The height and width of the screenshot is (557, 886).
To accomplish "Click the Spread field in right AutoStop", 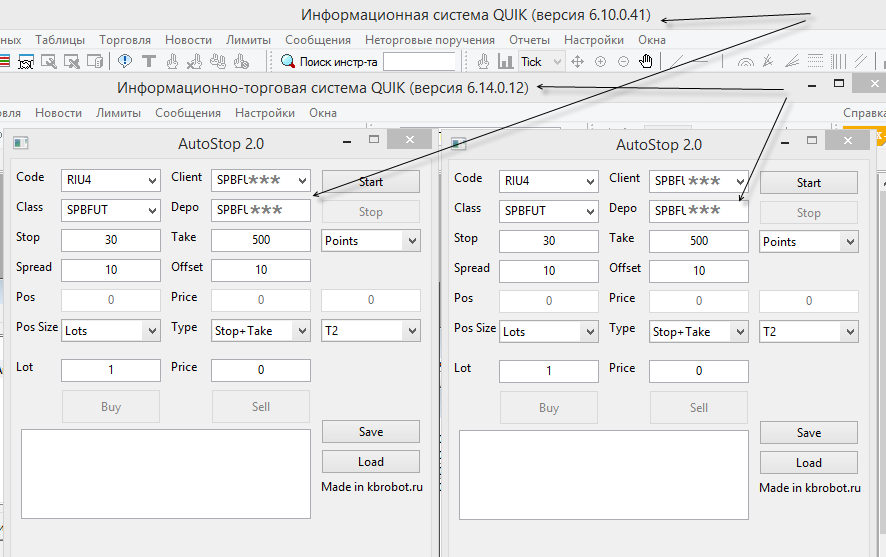I will tap(549, 271).
